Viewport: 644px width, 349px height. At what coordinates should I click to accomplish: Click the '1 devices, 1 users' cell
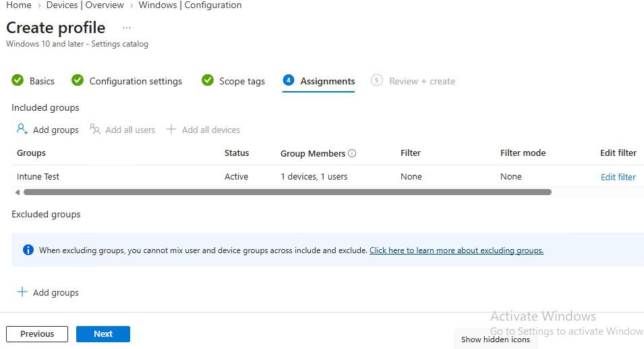click(x=314, y=177)
